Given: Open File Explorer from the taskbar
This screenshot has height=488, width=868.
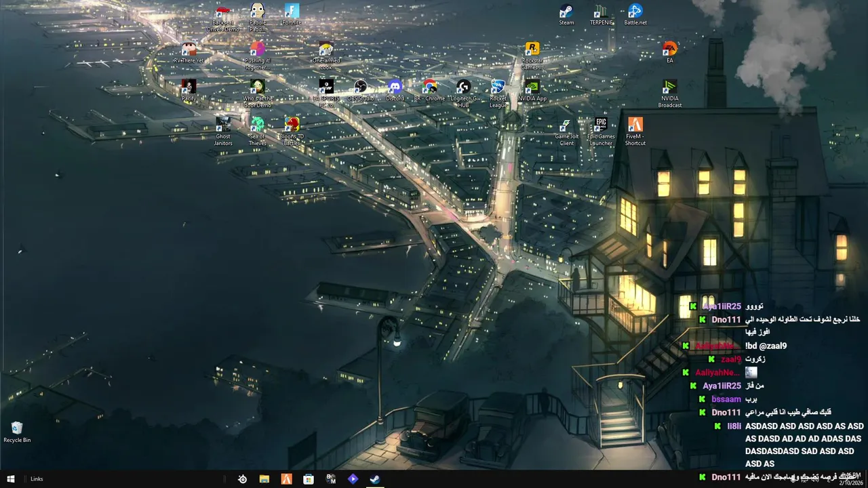Looking at the screenshot, I should pos(264,479).
